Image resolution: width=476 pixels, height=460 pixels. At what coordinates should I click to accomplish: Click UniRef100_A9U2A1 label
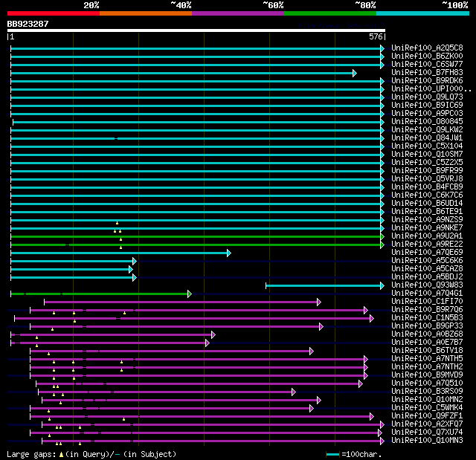point(427,236)
